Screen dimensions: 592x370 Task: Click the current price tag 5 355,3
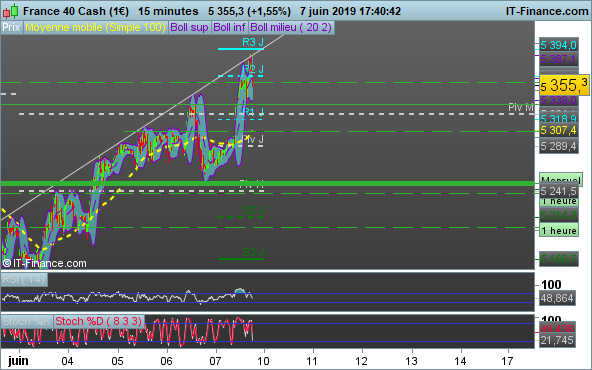564,85
